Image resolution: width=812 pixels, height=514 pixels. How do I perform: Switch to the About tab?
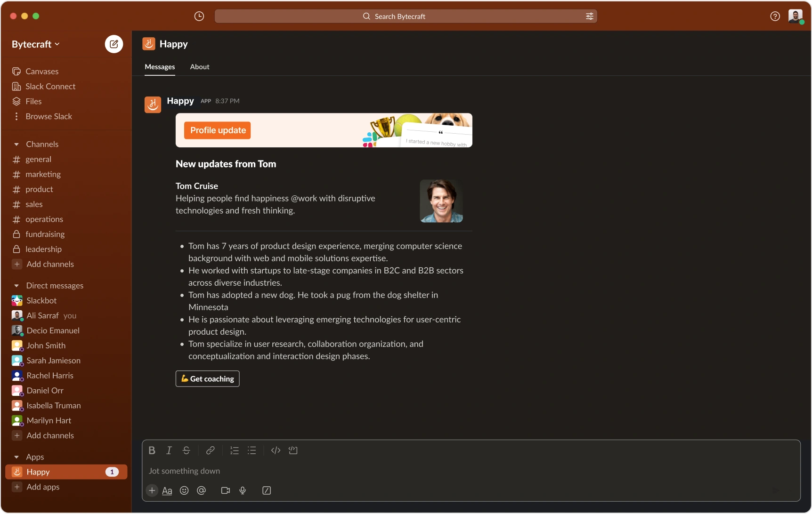pos(200,67)
